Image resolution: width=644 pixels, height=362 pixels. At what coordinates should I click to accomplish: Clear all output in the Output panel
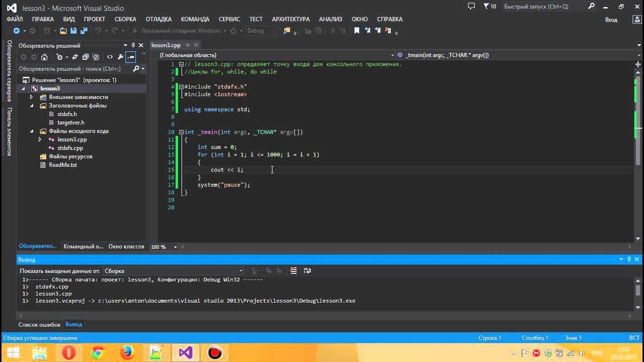coord(294,270)
